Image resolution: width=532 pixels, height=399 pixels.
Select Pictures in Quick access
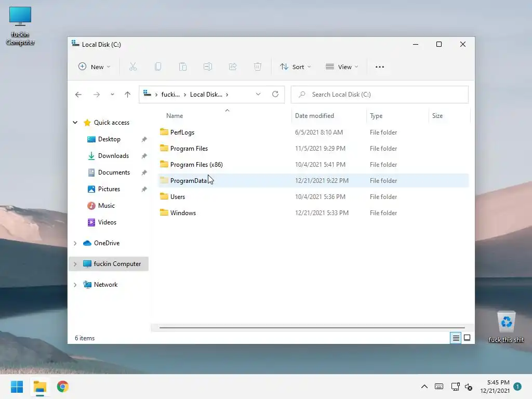[109, 189]
